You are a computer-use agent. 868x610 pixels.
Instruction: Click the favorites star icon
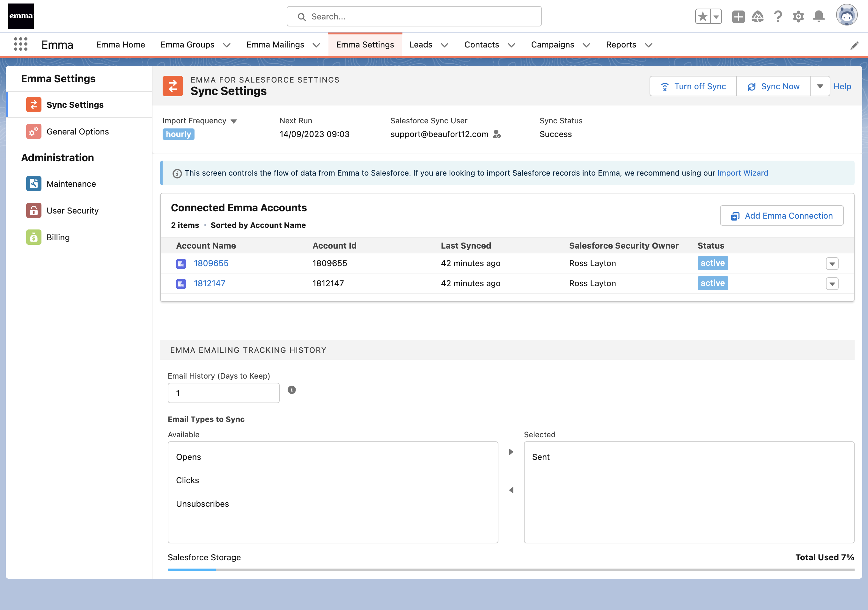702,17
